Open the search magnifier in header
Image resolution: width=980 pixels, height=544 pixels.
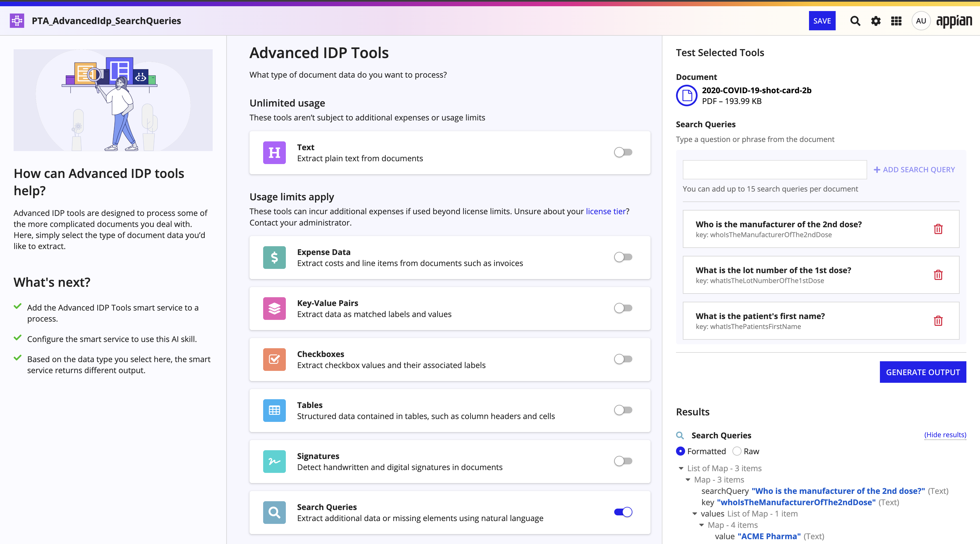(855, 21)
